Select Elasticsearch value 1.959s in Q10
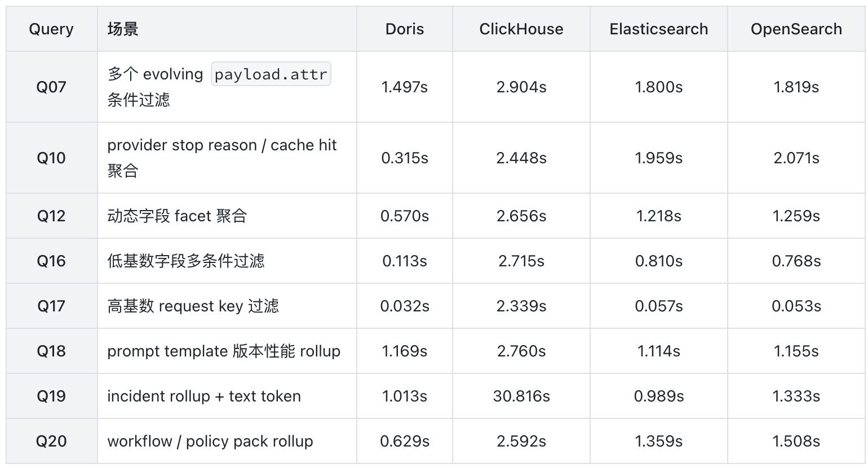The image size is (868, 473). tap(659, 158)
